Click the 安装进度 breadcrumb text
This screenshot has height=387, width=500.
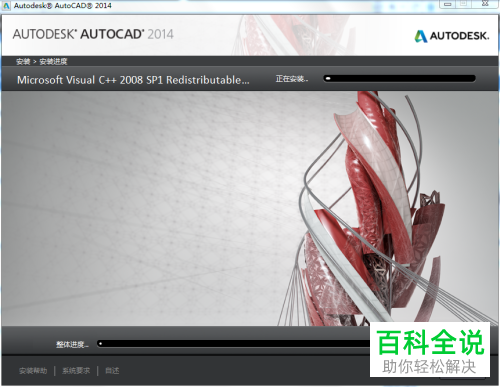pos(53,62)
